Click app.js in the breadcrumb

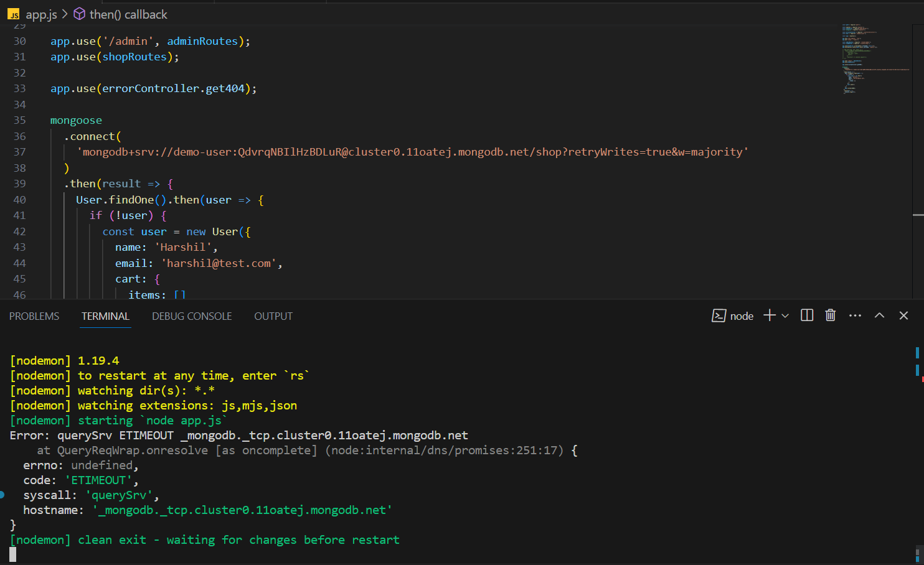(41, 14)
